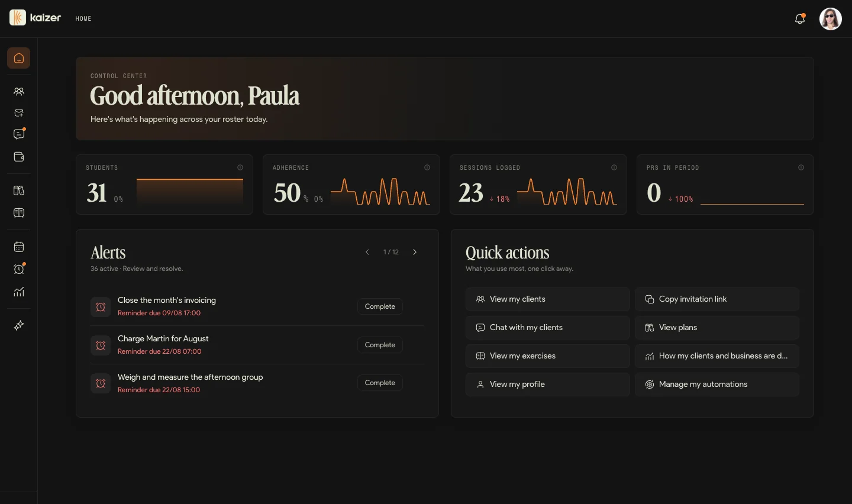
Task: Click 'Reminder due 09/08 17:00' text
Action: tap(159, 313)
